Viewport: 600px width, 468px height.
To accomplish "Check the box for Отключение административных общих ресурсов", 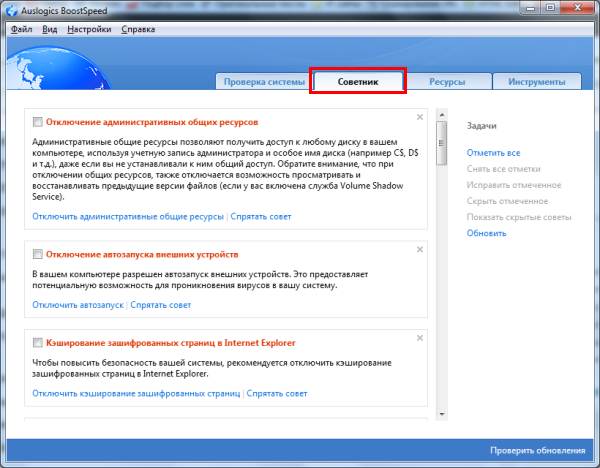I will (x=38, y=122).
